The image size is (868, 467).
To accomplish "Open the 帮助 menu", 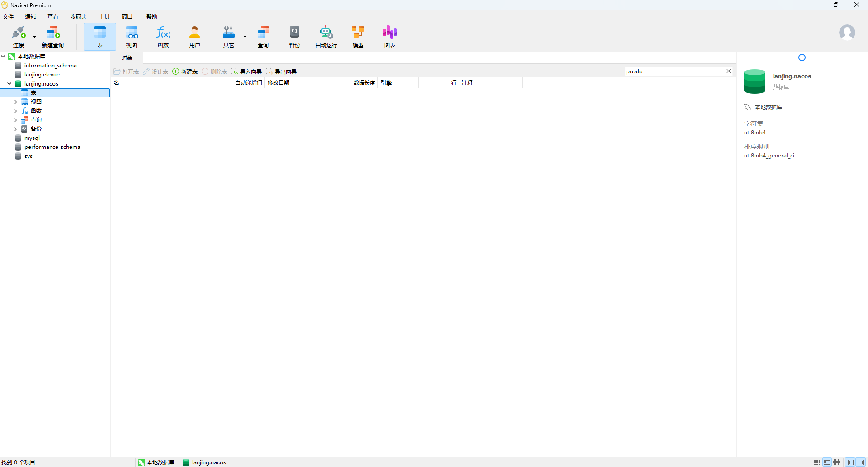I will pos(152,17).
